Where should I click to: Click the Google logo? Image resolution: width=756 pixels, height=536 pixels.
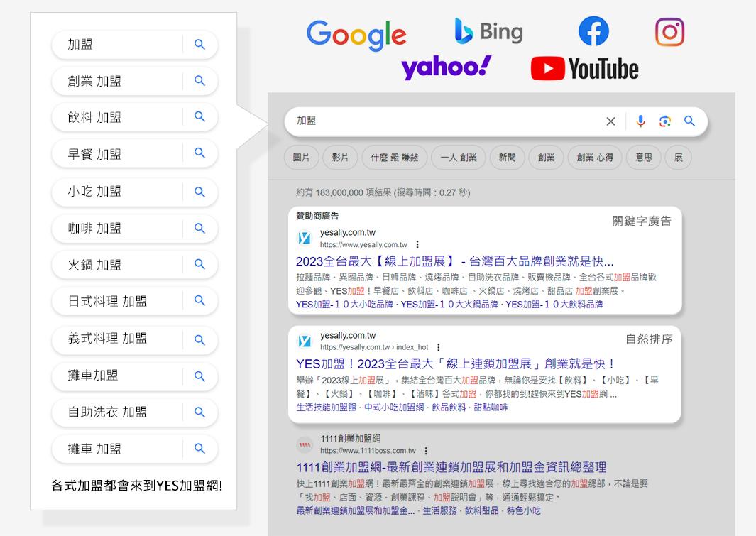tap(356, 35)
